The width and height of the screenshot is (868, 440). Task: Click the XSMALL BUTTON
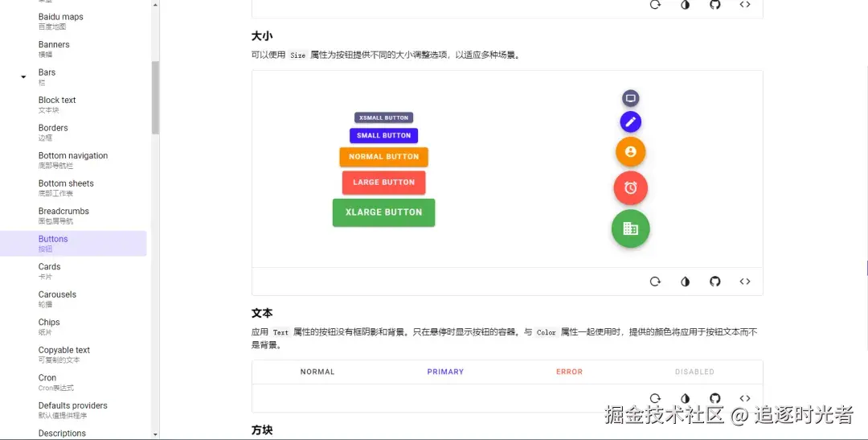pyautogui.click(x=383, y=117)
